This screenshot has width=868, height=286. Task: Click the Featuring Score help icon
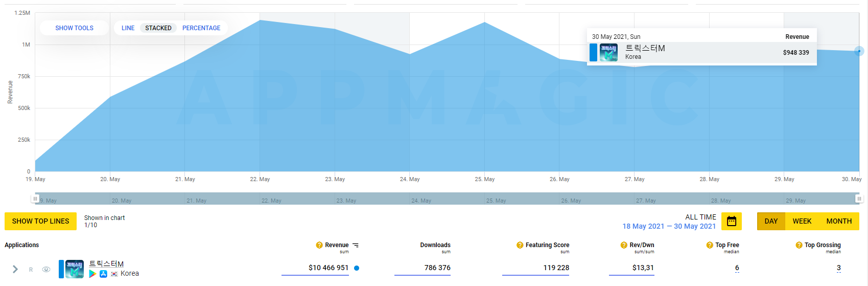520,245
